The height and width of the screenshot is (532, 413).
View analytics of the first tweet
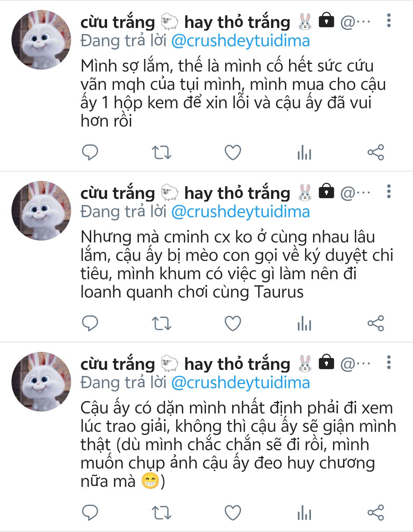pyautogui.click(x=304, y=153)
